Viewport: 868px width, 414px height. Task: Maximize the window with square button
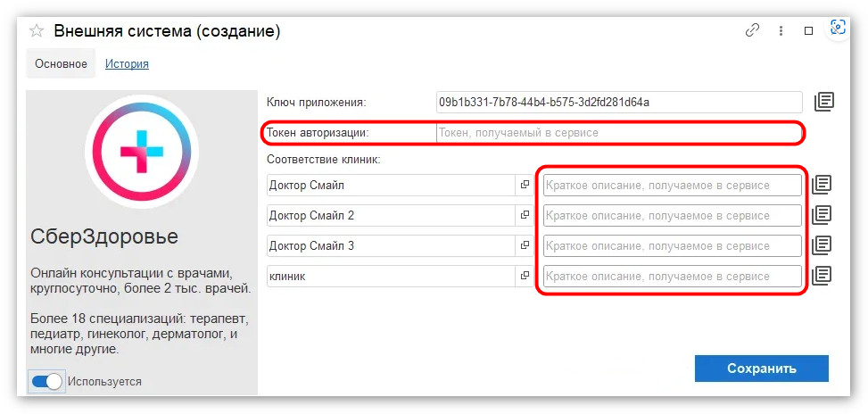click(x=809, y=31)
